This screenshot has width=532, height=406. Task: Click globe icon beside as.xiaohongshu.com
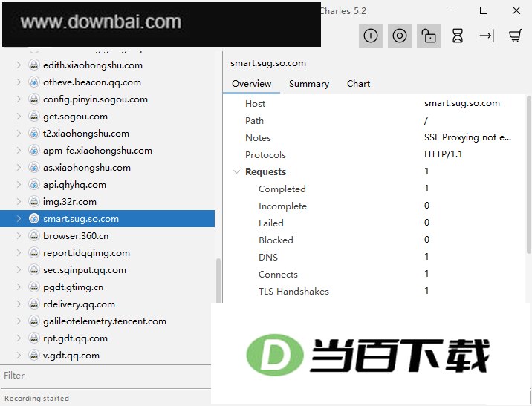pyautogui.click(x=34, y=168)
